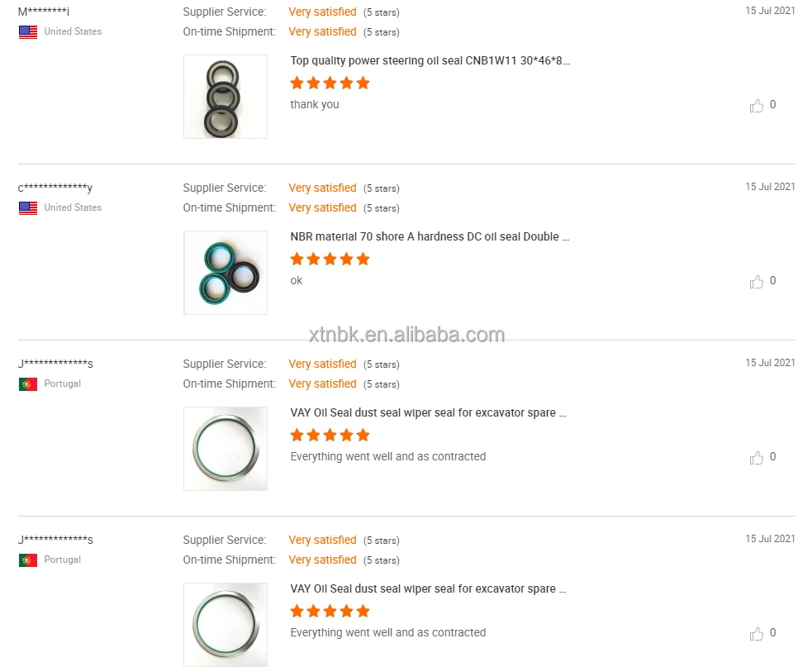
Task: Click the US flag under c*************y
Action: [x=28, y=208]
